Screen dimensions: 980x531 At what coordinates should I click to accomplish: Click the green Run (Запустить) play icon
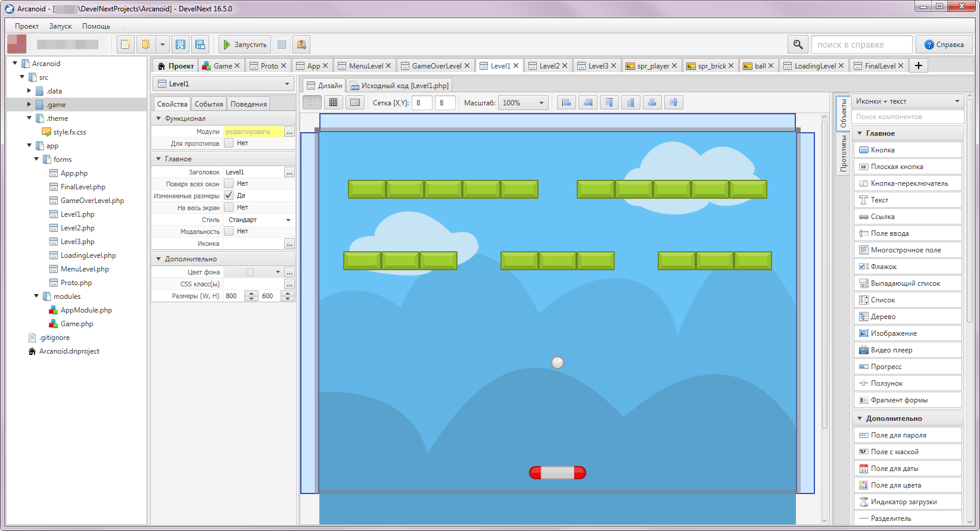click(226, 45)
